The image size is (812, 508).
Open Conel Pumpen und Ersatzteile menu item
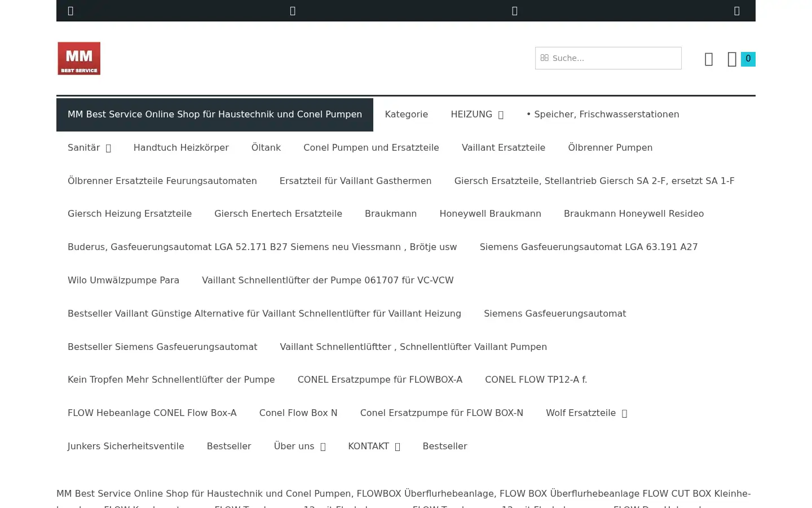(x=371, y=148)
